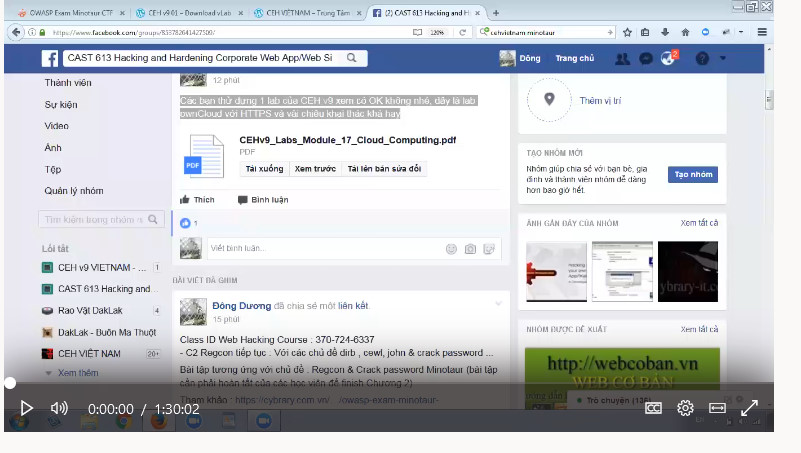Viewport: 801px width, 453px height.
Task: Click Tải lên bản sửa đổi button
Action: point(384,169)
